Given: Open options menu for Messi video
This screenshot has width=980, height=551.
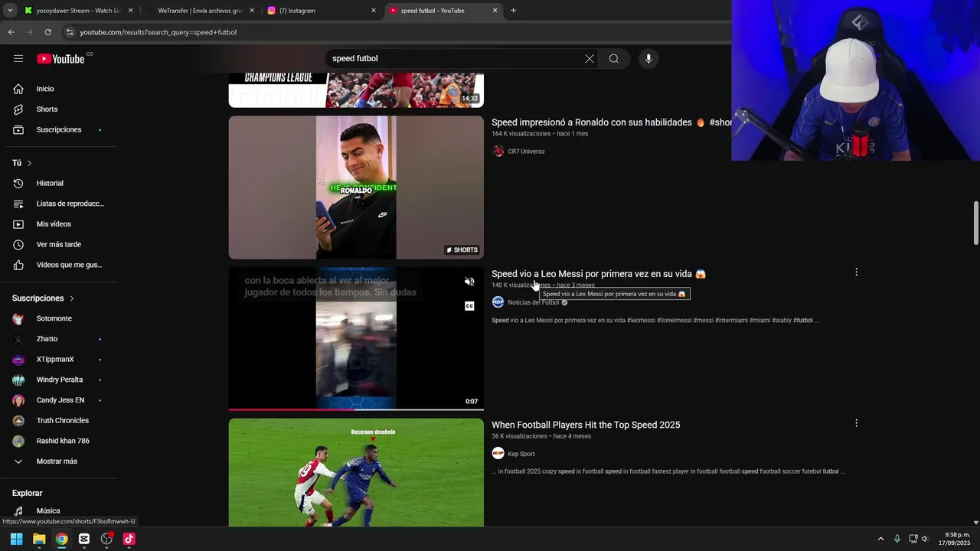Looking at the screenshot, I should pyautogui.click(x=856, y=272).
